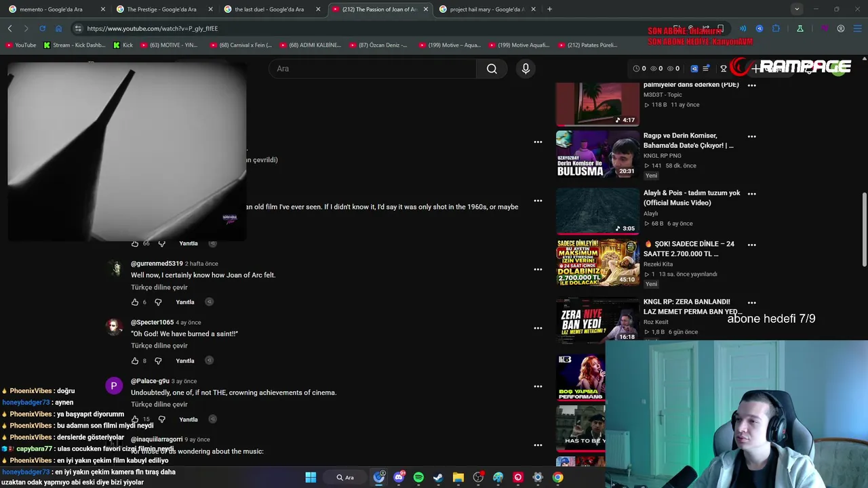Click the Windows Start button

click(311, 477)
